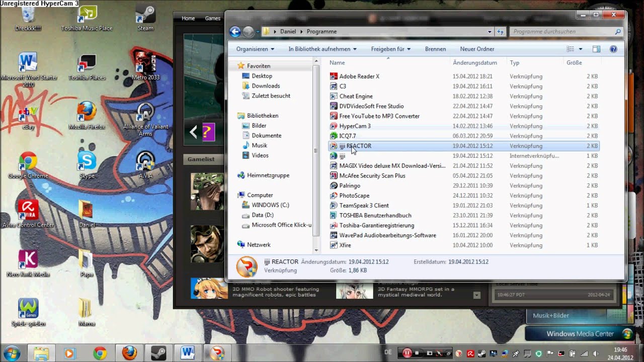Stop HyperCam recording in the taskbar
The image size is (644, 362).
tap(418, 353)
